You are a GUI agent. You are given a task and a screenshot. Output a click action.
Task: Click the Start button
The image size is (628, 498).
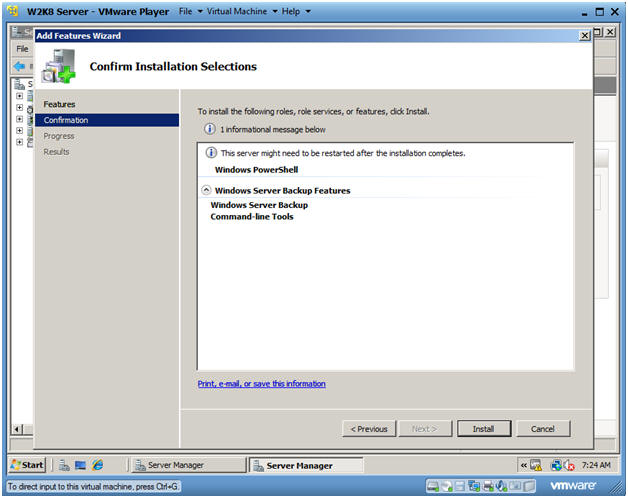pos(27,465)
